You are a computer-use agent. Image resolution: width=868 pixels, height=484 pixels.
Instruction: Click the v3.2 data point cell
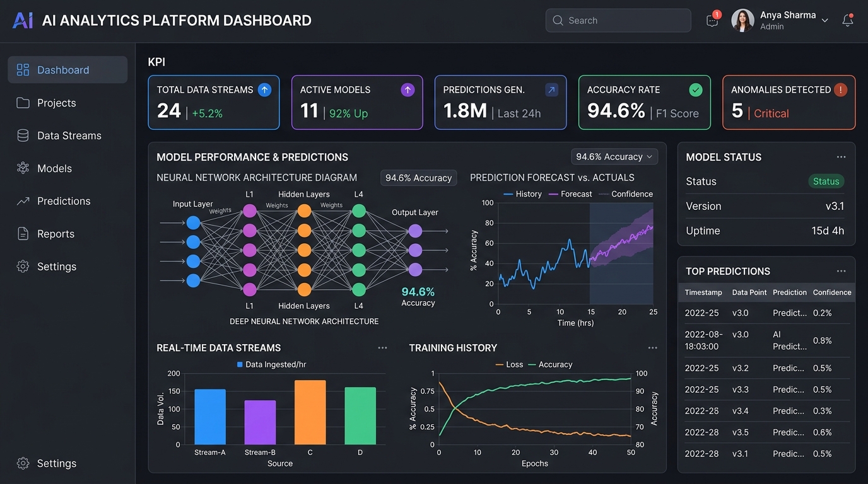(x=741, y=368)
